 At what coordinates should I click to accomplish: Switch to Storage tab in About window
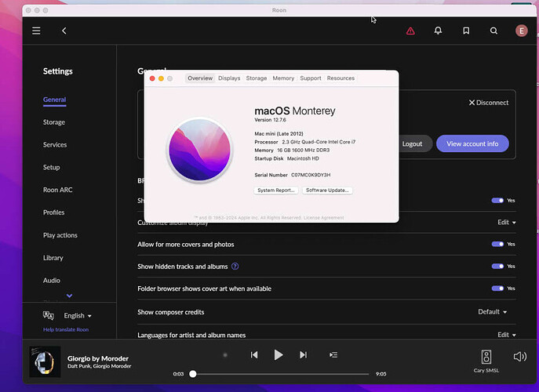click(257, 78)
